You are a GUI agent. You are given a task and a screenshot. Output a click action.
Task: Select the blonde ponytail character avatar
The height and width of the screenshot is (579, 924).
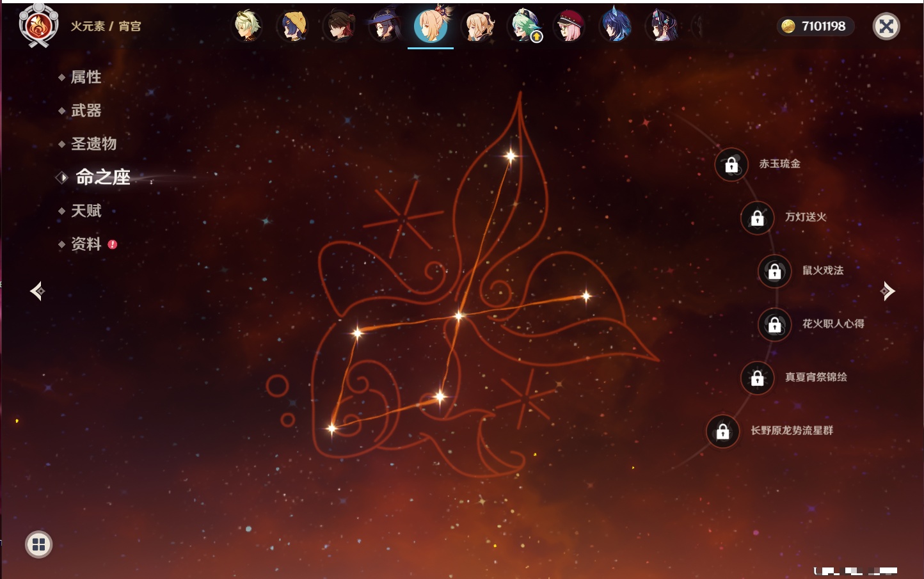pyautogui.click(x=477, y=26)
